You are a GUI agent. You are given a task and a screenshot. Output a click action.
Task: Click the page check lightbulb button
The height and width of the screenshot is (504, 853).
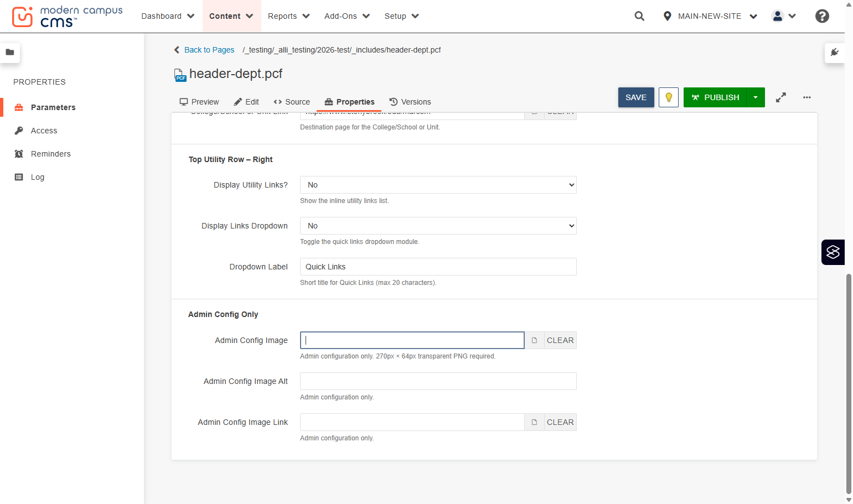[x=669, y=97]
